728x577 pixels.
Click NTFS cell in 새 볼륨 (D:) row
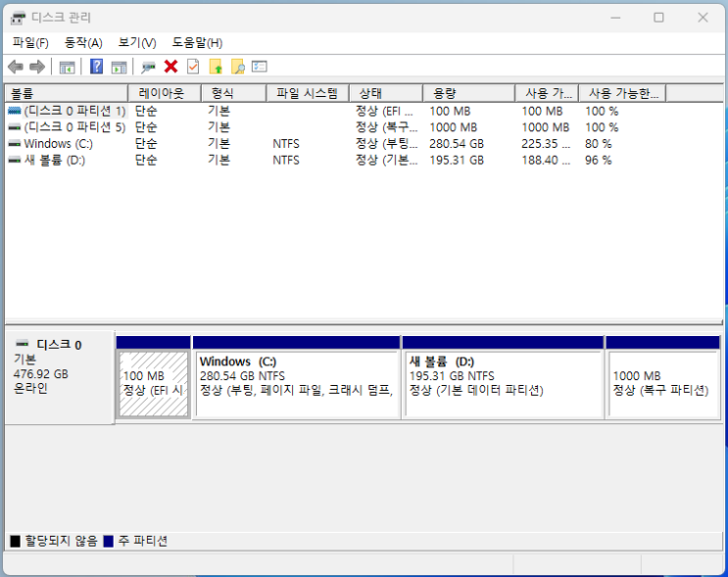(285, 160)
